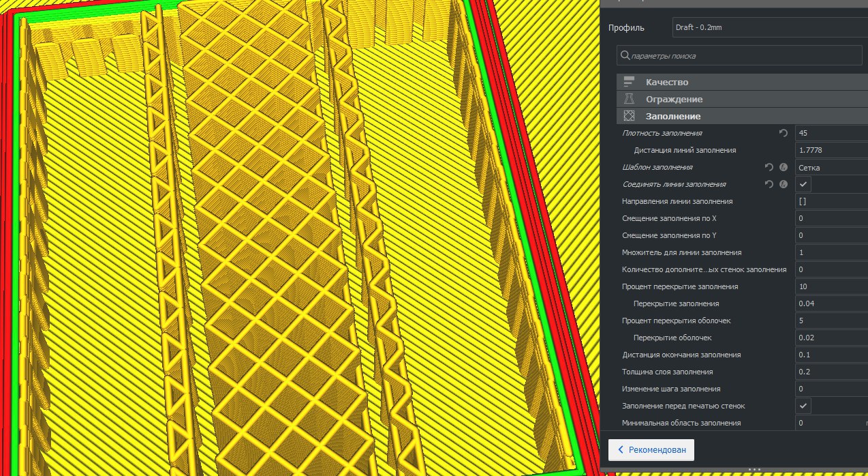868x476 pixels.
Task: Click the Соединять линии заполнения label
Action: (x=675, y=184)
